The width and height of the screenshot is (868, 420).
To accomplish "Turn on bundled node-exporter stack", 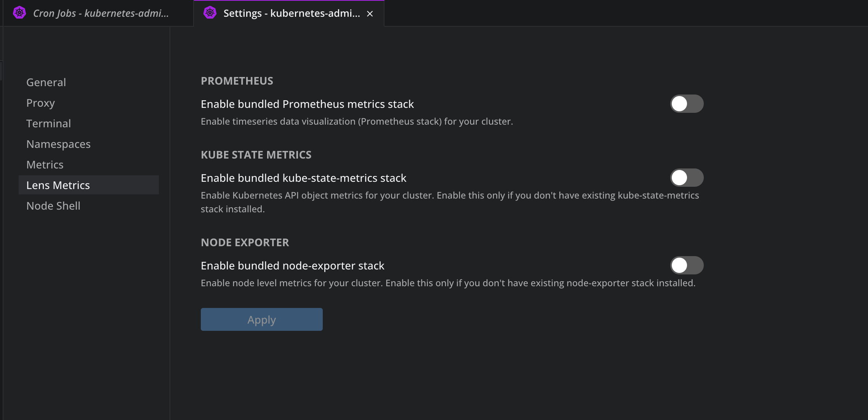I will (x=687, y=265).
